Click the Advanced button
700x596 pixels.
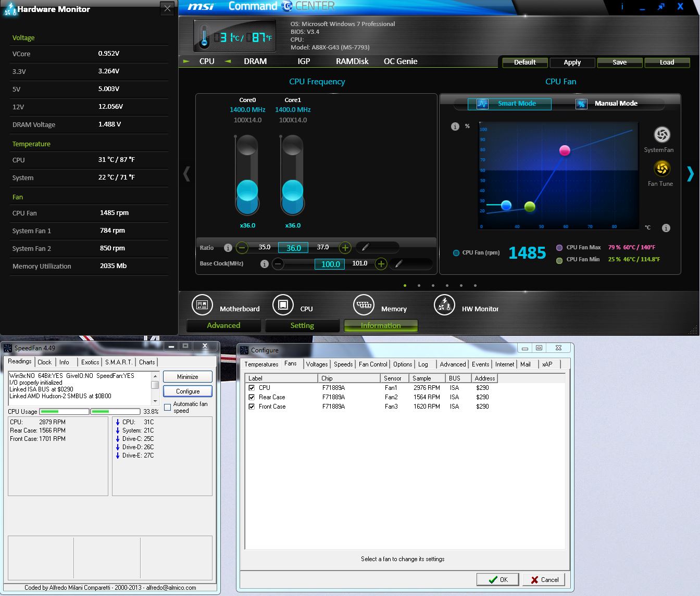223,325
